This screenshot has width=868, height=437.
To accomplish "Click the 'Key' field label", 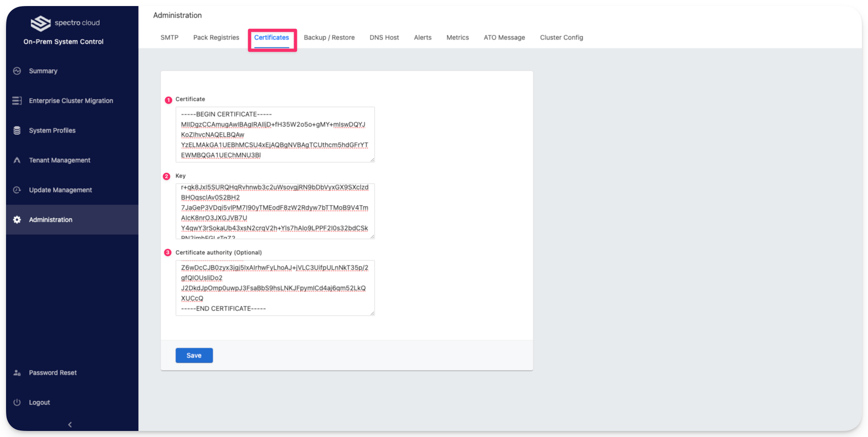I will click(181, 176).
